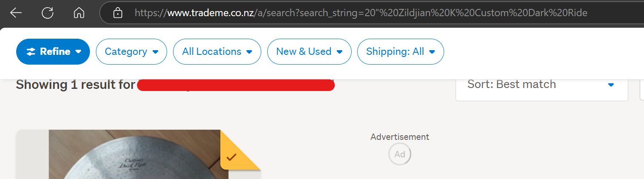Open the Refine filters dropdown
The image size is (644, 179).
pyautogui.click(x=53, y=52)
